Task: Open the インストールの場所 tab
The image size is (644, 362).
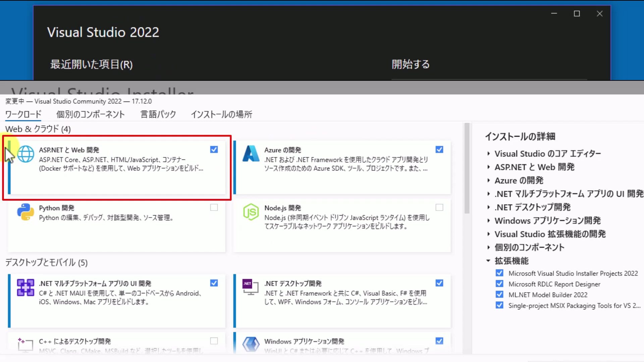Action: [x=221, y=114]
